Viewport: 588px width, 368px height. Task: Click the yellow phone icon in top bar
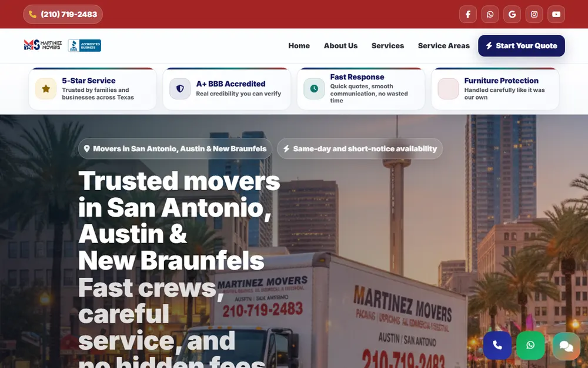pos(32,14)
